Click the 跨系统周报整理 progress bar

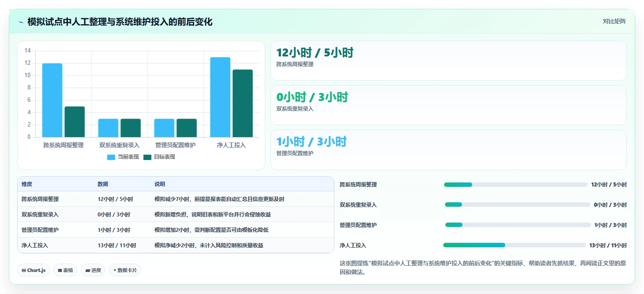coord(515,185)
